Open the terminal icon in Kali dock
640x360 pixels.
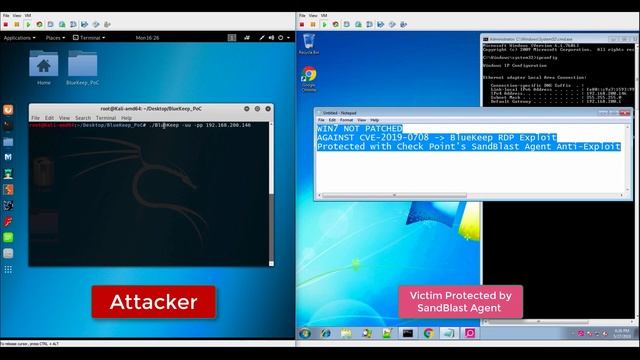8,125
